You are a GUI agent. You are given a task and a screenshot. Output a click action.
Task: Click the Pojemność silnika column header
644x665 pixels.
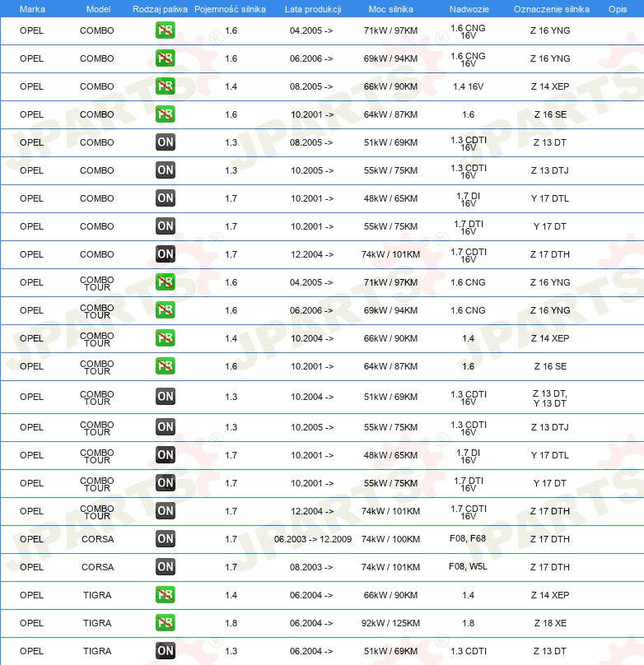click(230, 9)
